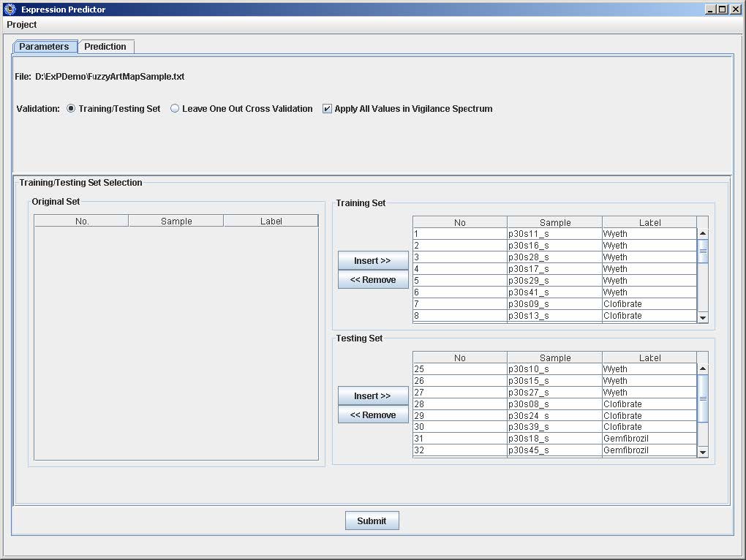Viewport: 746px width, 560px height.
Task: Select testing sample p30s27_s
Action: click(554, 392)
